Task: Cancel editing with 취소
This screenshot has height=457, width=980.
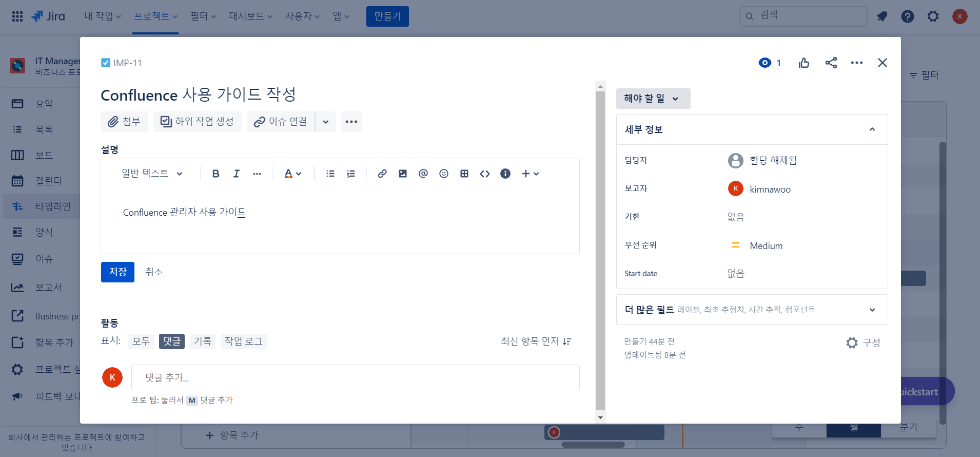Action: (154, 272)
